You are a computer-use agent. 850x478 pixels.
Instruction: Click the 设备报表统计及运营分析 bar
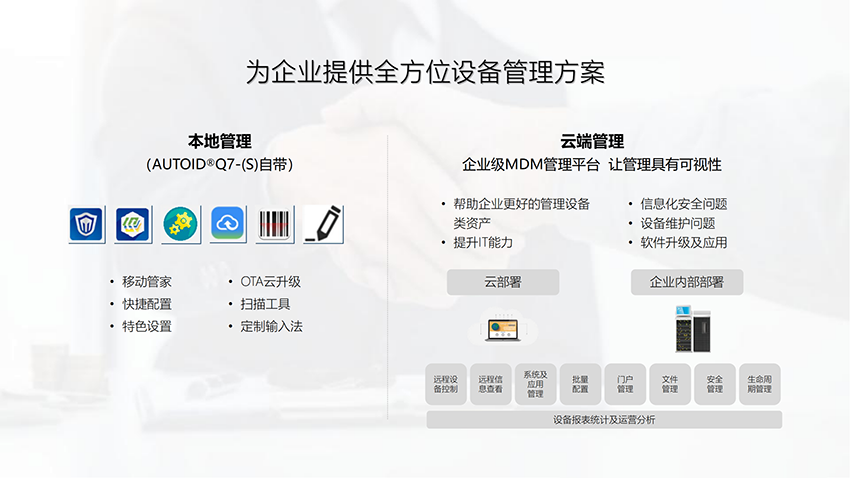pyautogui.click(x=604, y=420)
